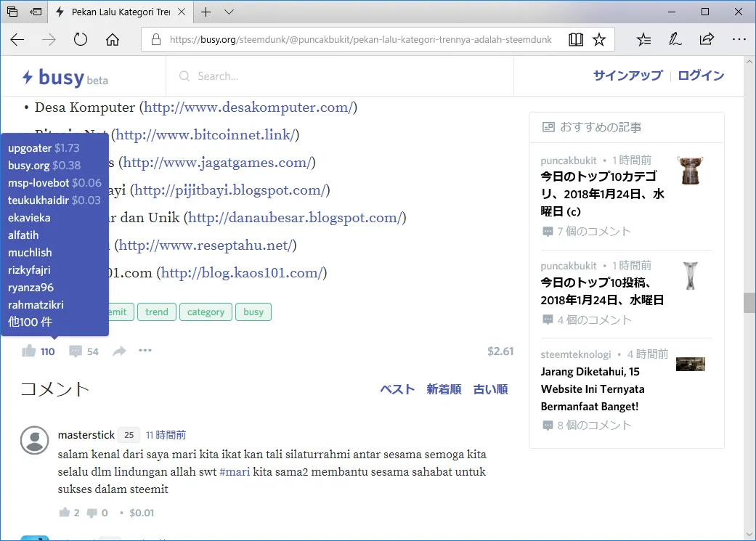Open reseptahu.net hyperlink
The height and width of the screenshot is (541, 756).
coord(206,245)
